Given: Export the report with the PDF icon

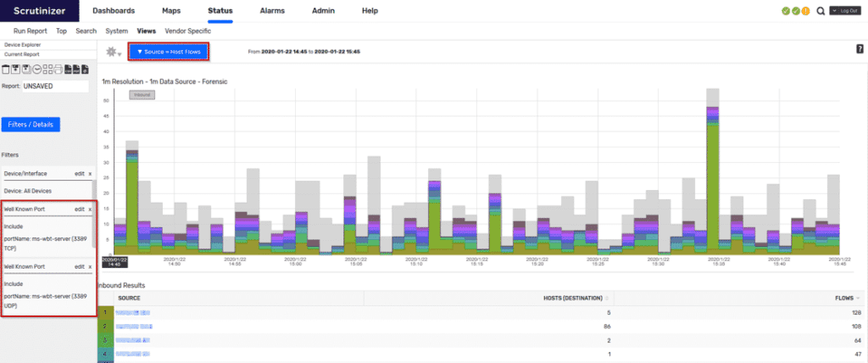Looking at the screenshot, I should 76,70.
